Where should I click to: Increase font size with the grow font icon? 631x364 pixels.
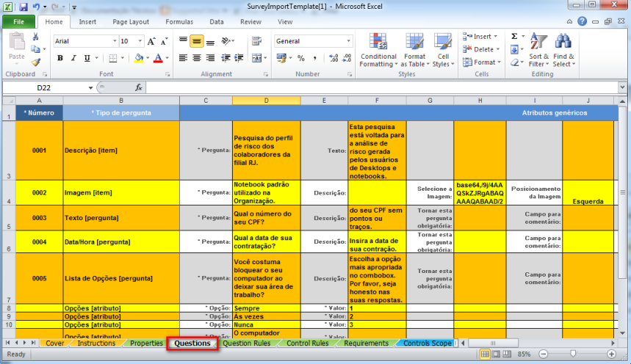click(x=151, y=41)
